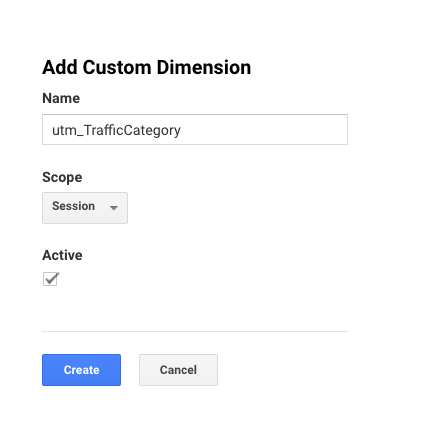This screenshot has height=437, width=428.
Task: Expand the Session scope selector
Action: click(85, 208)
